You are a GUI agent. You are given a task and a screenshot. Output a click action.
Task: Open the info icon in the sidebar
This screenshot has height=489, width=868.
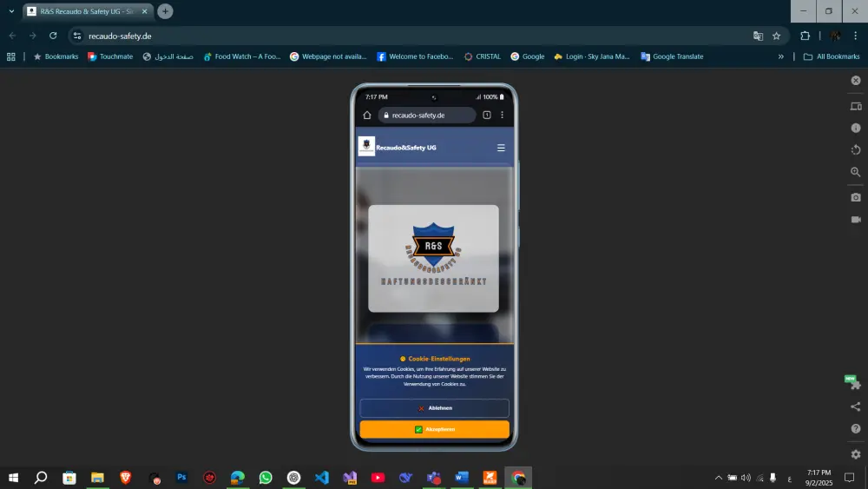point(856,128)
